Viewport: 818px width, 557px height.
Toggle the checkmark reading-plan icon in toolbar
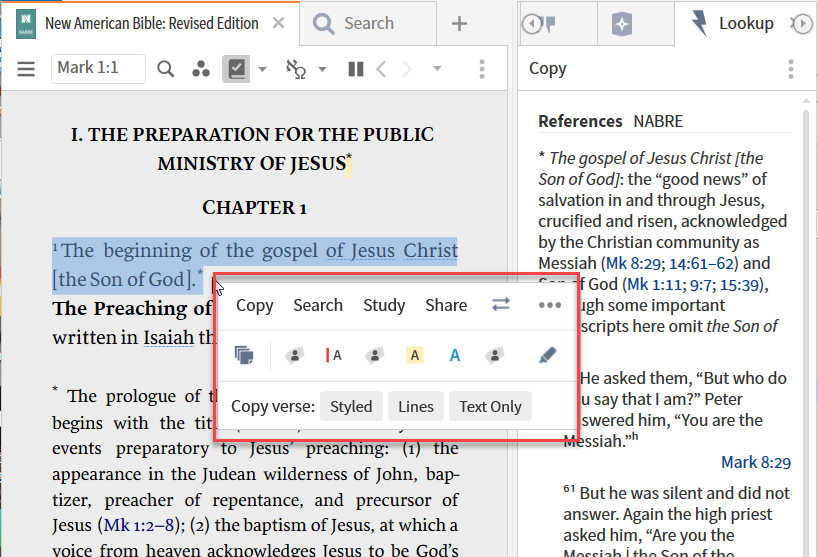[x=236, y=68]
